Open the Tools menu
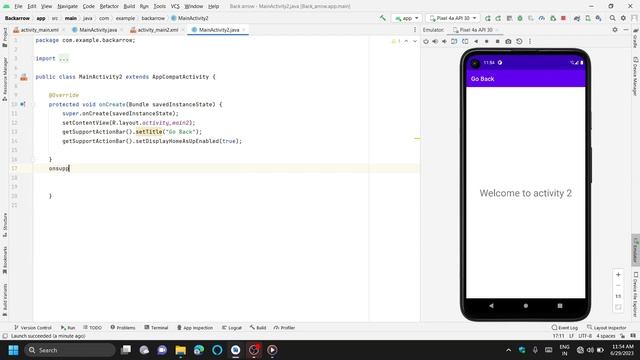 [160, 6]
